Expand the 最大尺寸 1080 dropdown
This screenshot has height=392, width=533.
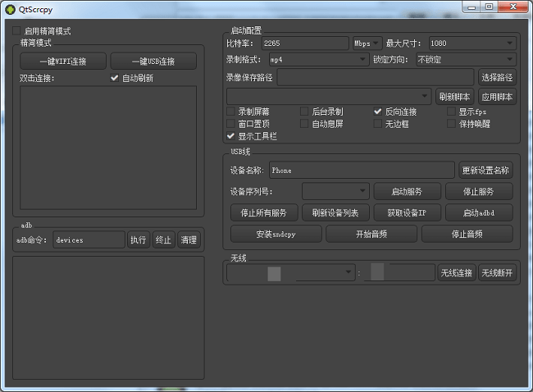coord(471,43)
